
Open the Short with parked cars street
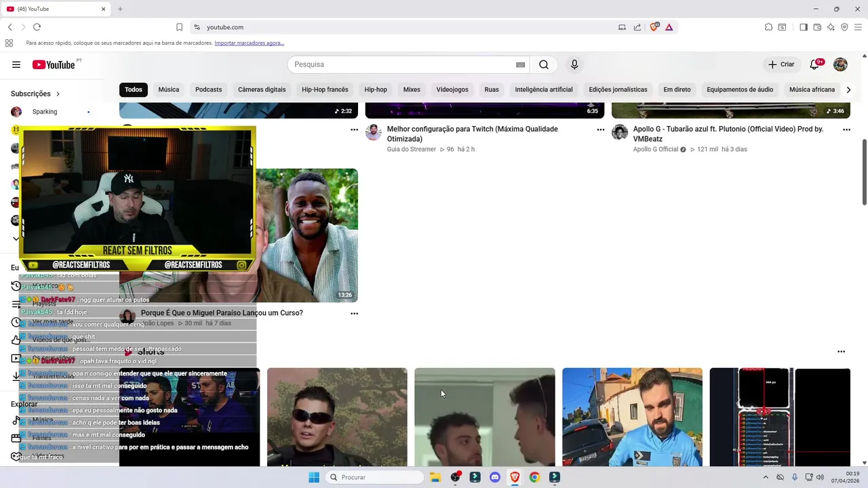tap(632, 417)
